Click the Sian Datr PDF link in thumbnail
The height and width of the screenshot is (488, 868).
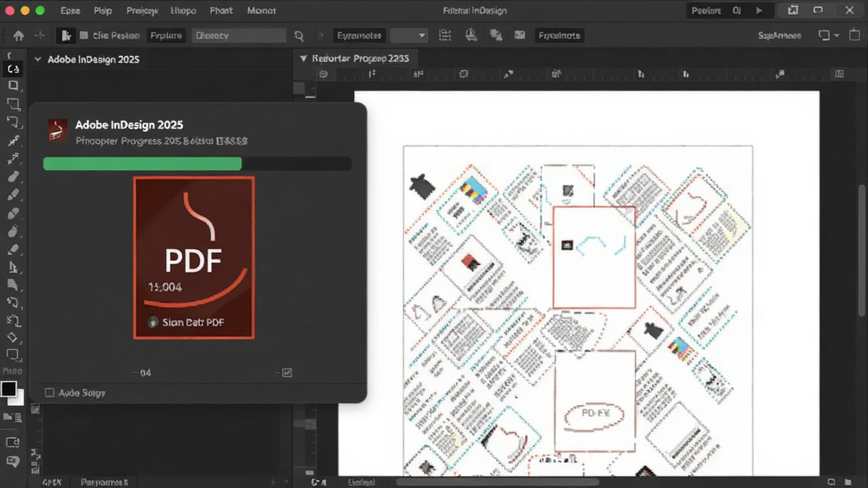[x=192, y=322]
